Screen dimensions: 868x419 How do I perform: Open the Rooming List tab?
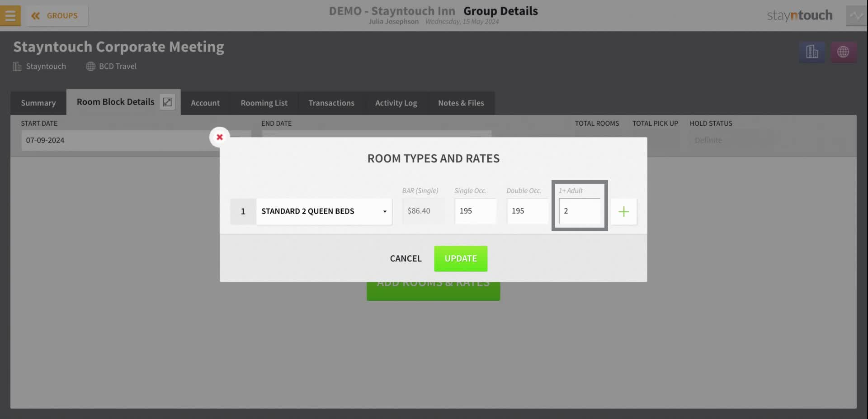tap(264, 103)
